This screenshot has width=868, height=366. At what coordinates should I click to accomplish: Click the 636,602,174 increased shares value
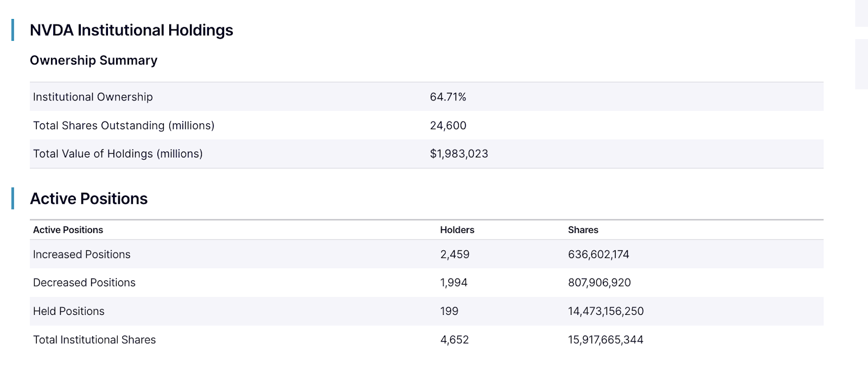tap(598, 254)
